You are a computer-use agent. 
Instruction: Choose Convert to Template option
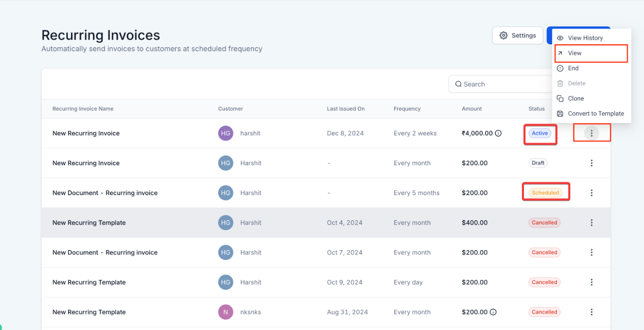click(x=596, y=114)
